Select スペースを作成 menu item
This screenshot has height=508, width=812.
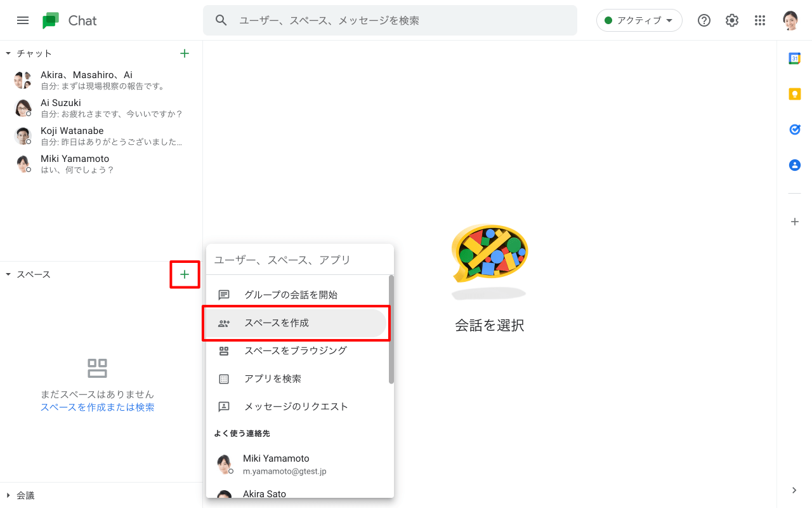pos(296,323)
